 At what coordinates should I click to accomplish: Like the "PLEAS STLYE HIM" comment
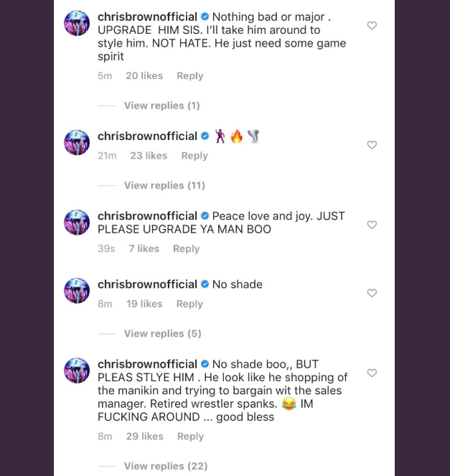(372, 373)
